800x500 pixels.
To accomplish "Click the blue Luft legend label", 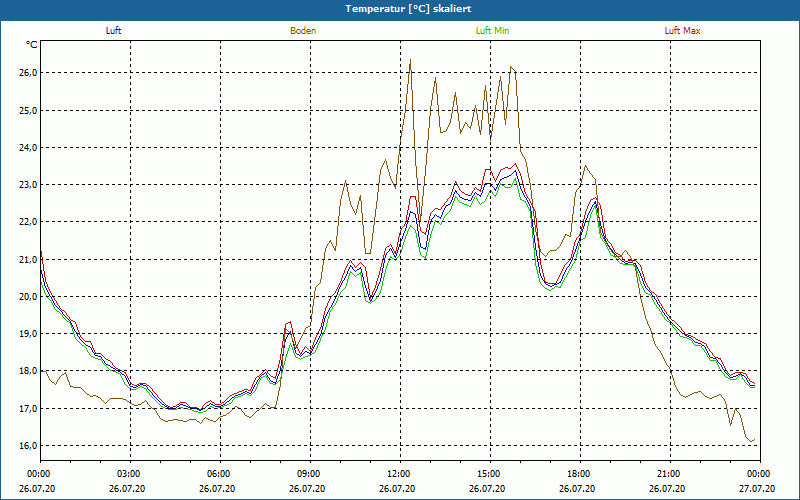I will pyautogui.click(x=113, y=31).
